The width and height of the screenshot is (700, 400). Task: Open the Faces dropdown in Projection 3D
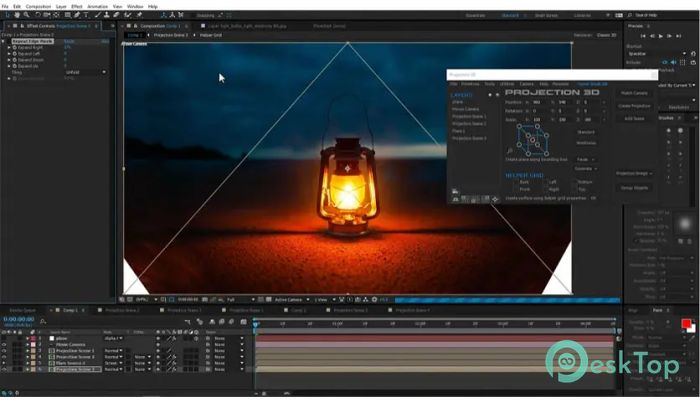pos(586,159)
